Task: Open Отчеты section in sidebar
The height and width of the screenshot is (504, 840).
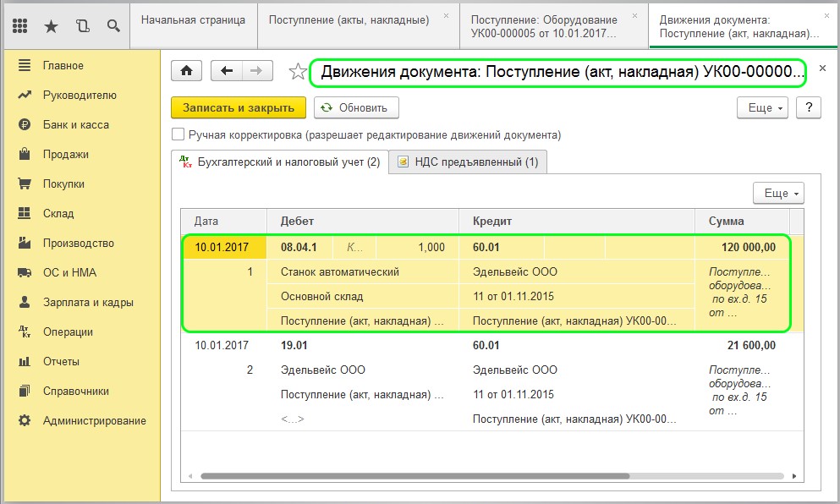Action: [61, 362]
